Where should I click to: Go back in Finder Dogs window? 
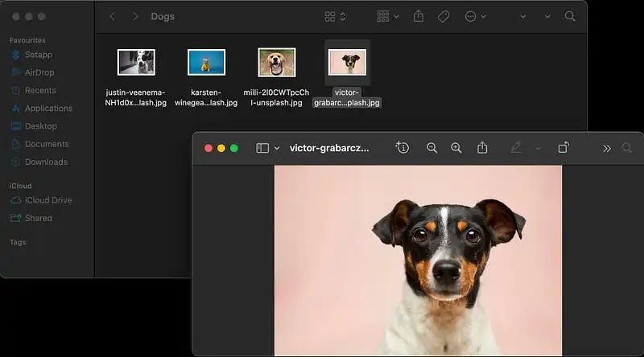click(113, 16)
